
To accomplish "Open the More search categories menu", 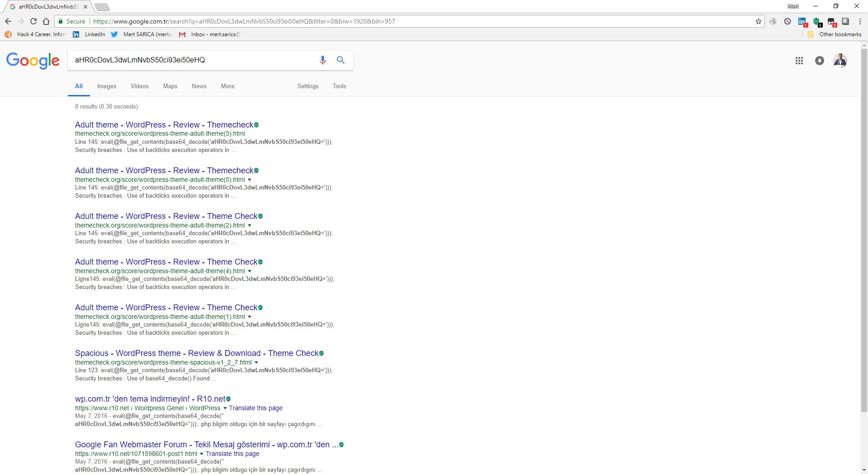I will [x=228, y=86].
